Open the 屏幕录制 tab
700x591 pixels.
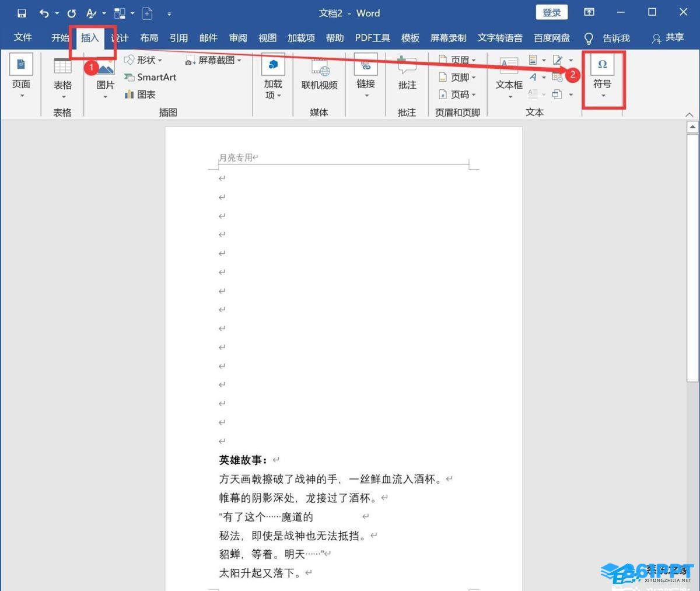(448, 37)
